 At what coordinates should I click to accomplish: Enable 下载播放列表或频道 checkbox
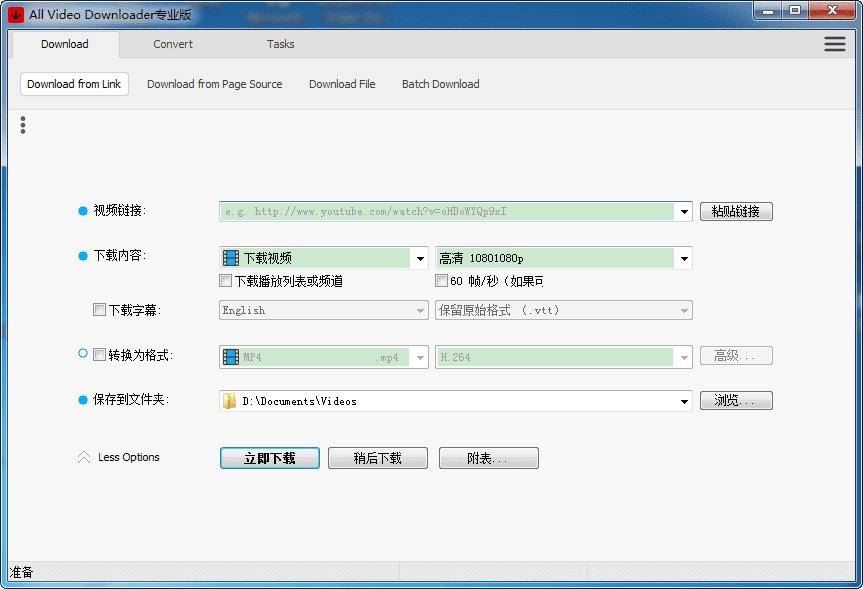click(x=225, y=281)
